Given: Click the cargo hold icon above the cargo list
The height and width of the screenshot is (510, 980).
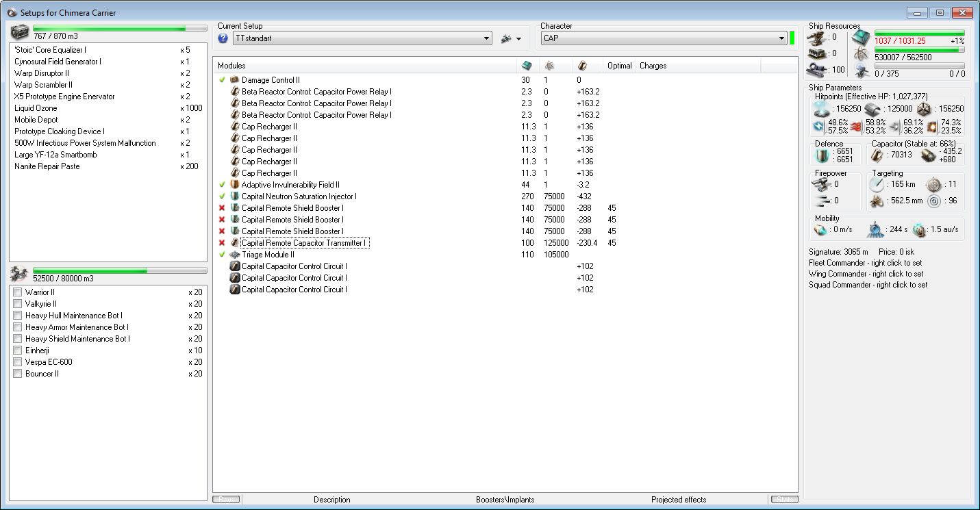Looking at the screenshot, I should 20,34.
